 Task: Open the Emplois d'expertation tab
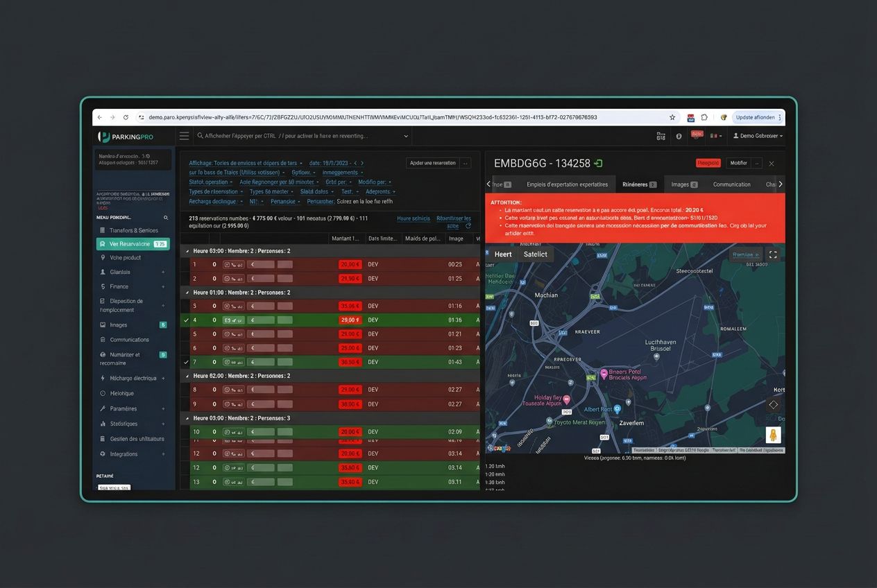(567, 184)
